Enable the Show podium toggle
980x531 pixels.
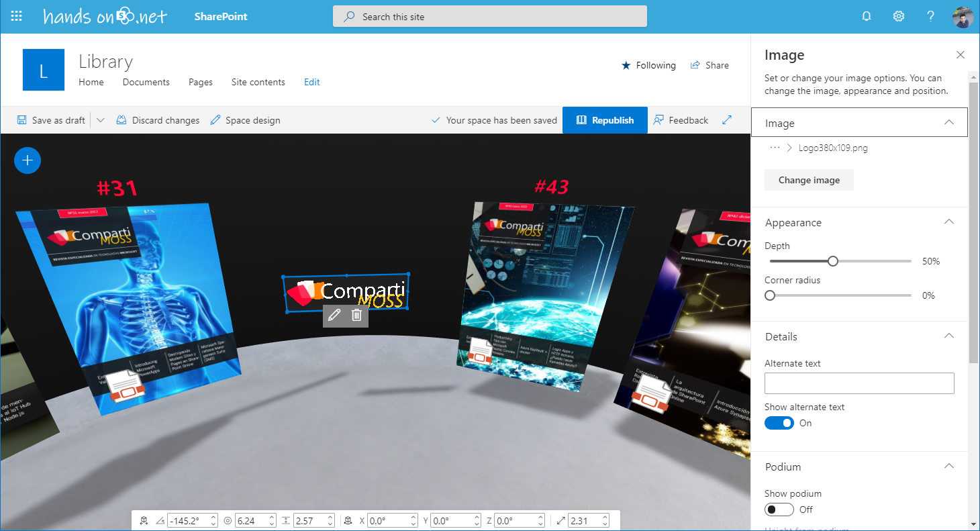tap(779, 510)
